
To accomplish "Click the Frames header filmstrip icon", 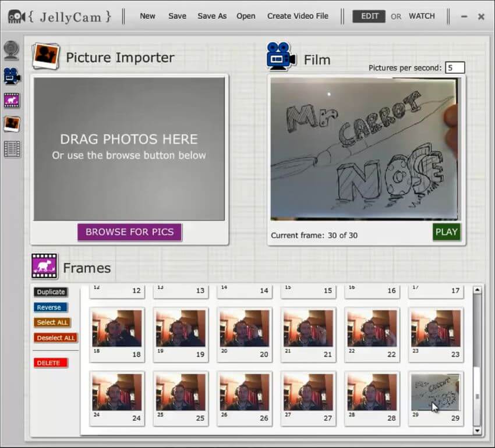I will [44, 266].
